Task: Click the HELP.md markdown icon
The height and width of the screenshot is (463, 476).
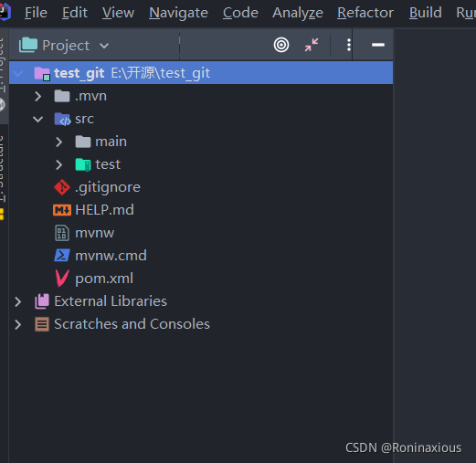Action: 62,210
